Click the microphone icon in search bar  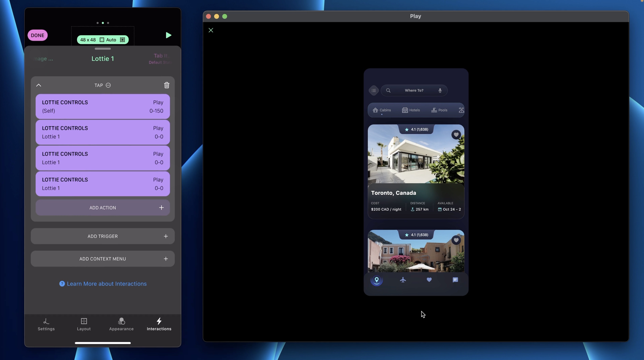click(440, 91)
